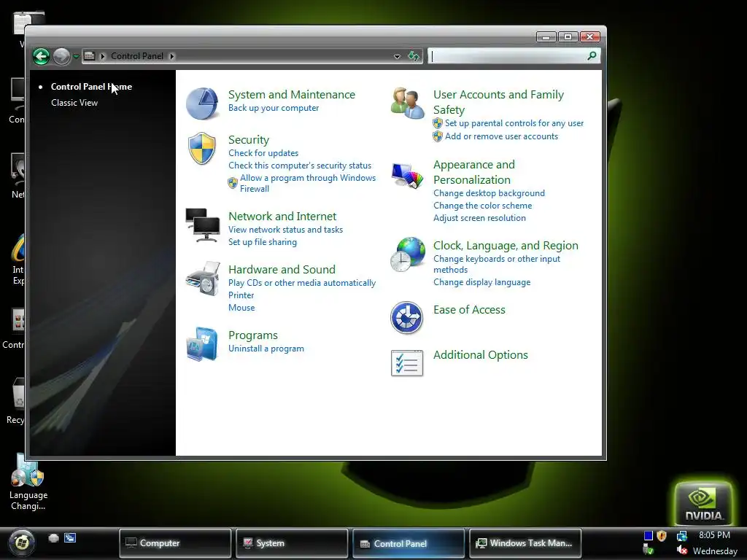Expand the address bar history dropdown
747x560 pixels.
[397, 56]
